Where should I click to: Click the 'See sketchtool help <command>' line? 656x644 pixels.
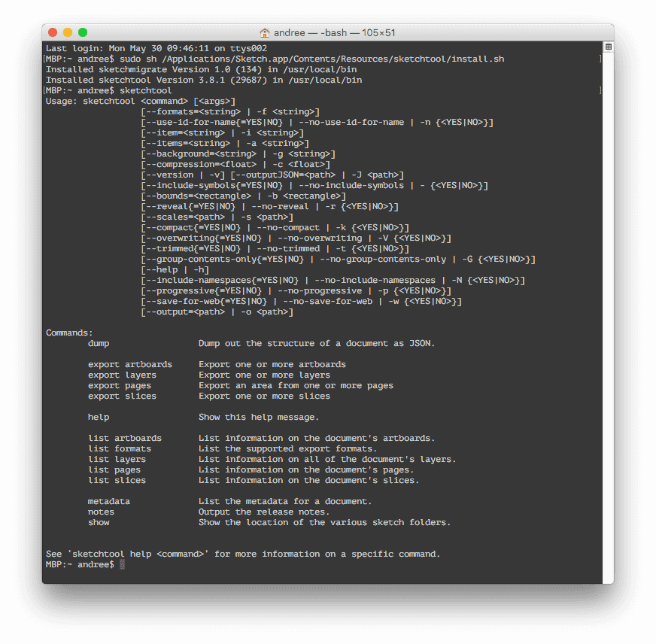242,554
